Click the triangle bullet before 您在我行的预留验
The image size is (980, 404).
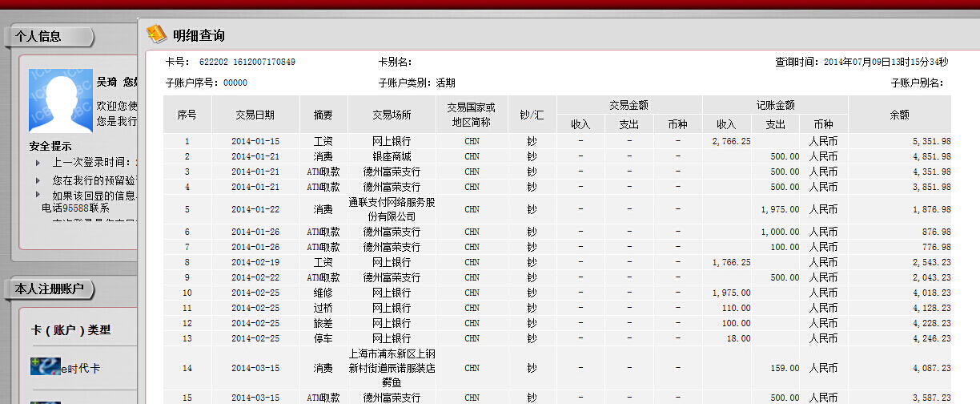(38, 180)
